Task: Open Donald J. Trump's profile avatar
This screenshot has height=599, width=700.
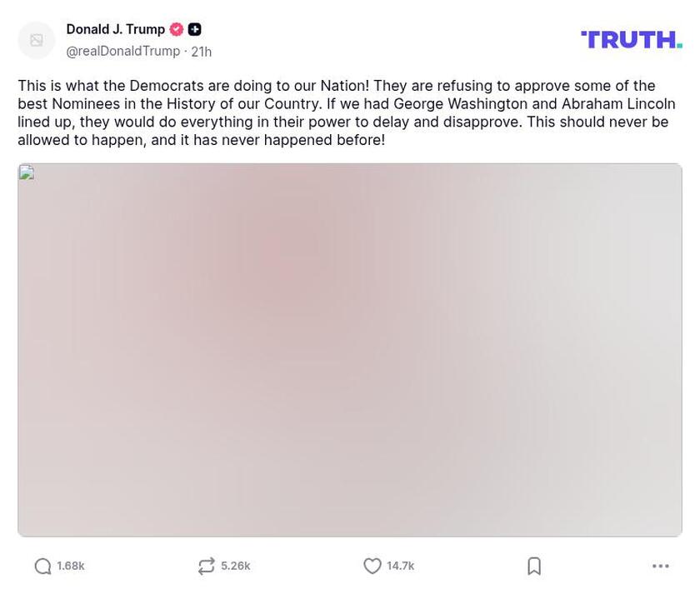Action: click(x=36, y=39)
